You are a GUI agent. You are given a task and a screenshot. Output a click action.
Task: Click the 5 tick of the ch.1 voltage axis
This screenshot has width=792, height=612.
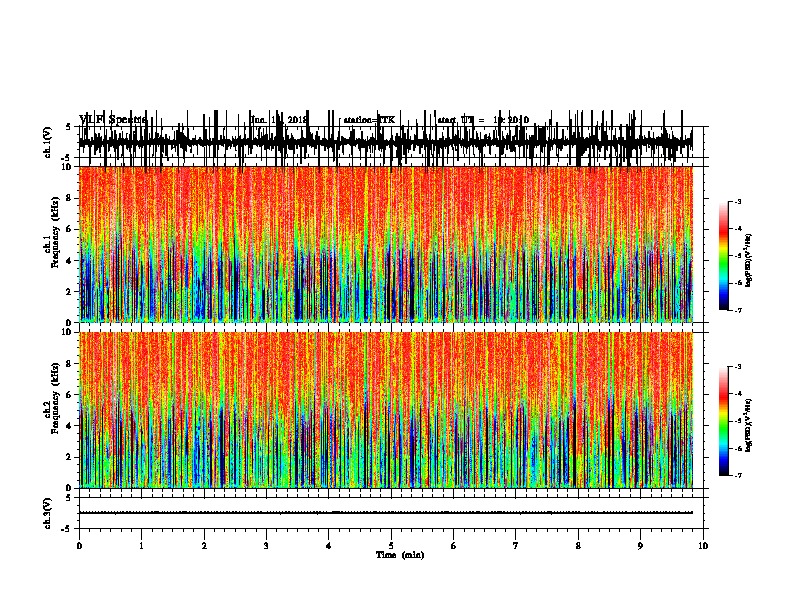pyautogui.click(x=70, y=127)
